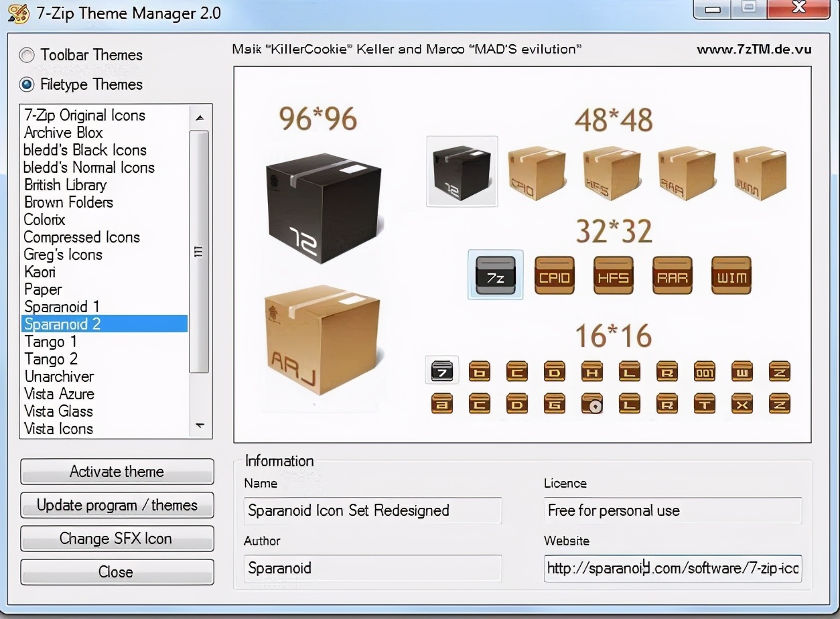Click the CPIO cardboard box icon
Screen dimensions: 840x619
pos(537,173)
